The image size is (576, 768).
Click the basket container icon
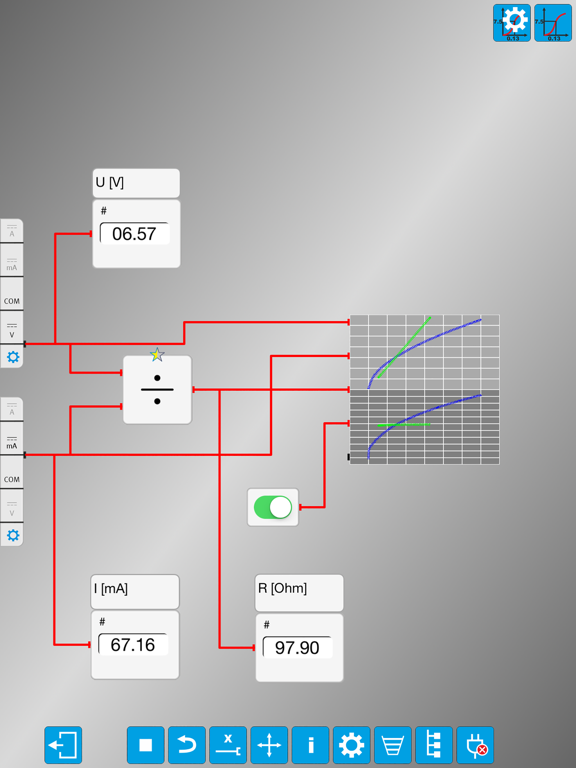pyautogui.click(x=393, y=745)
